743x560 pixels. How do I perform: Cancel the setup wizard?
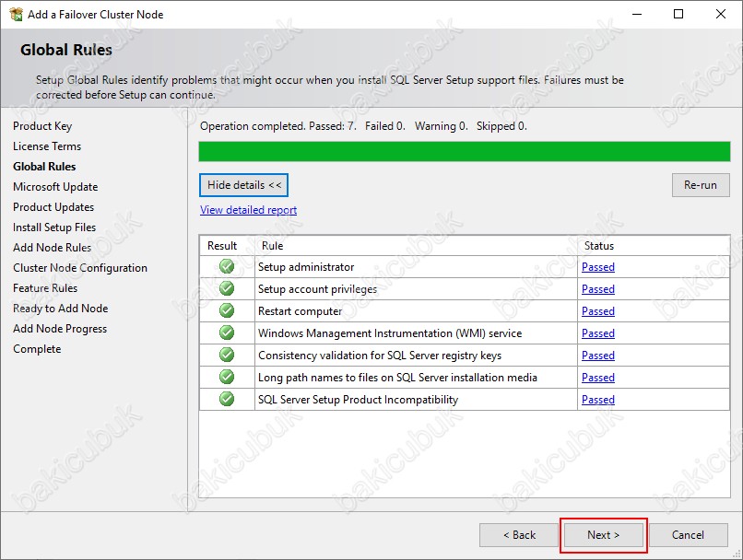pos(688,535)
